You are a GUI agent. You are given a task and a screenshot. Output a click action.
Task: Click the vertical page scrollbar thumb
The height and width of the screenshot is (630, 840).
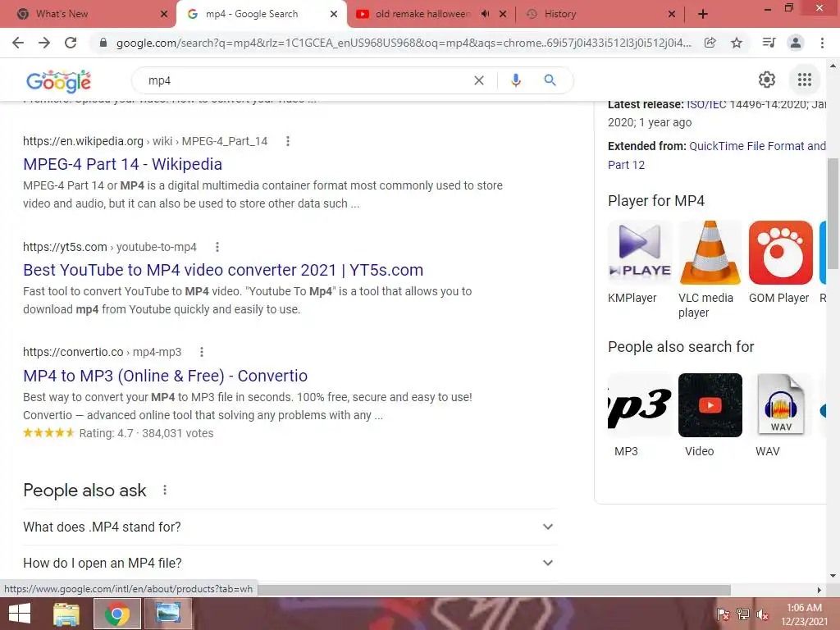[x=833, y=213]
